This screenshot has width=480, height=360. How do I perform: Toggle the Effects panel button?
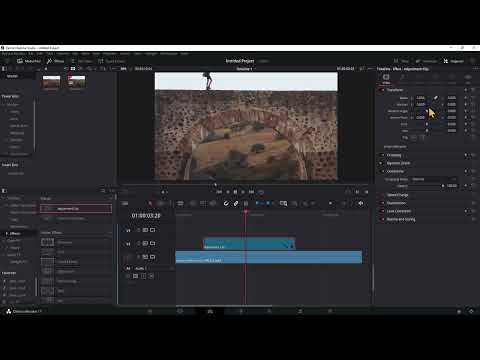[55, 61]
